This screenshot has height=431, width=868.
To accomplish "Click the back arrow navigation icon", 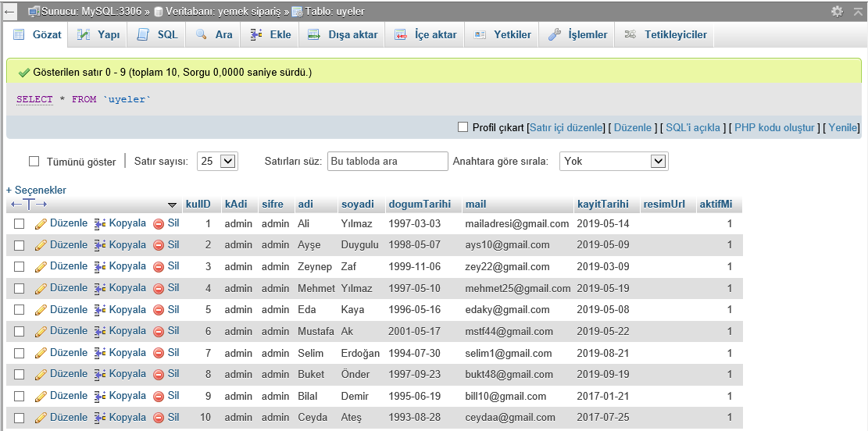I will tap(10, 12).
